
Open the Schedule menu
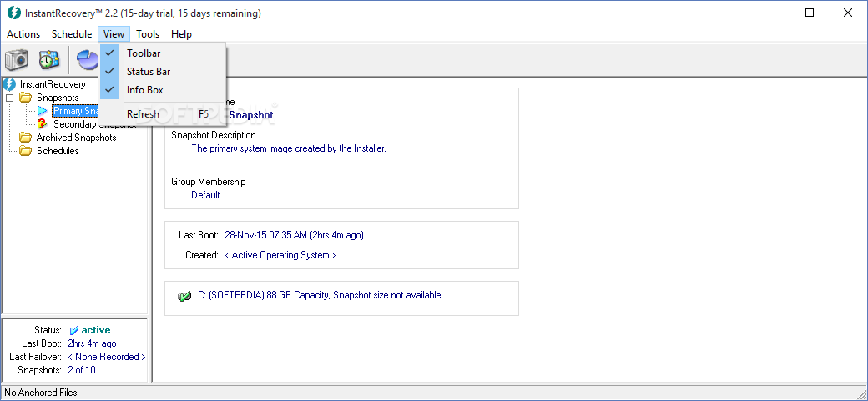[72, 33]
